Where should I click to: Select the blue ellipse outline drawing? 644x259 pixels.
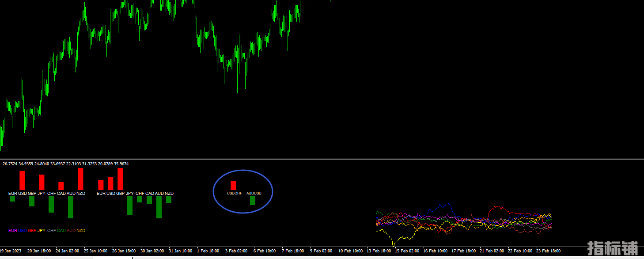(213, 191)
